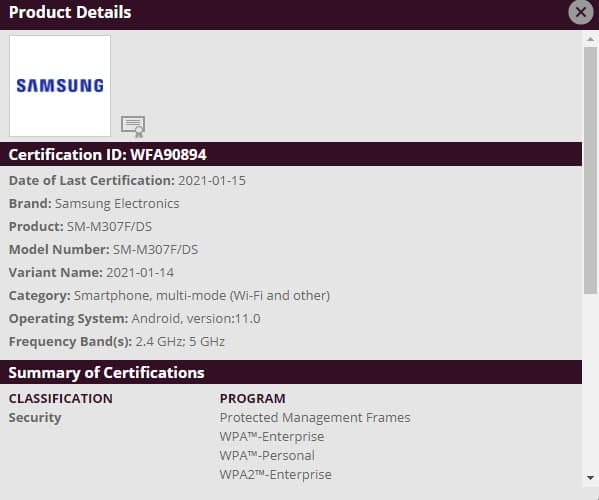Click the Samsung logo thumbnail
Screen dimensions: 599x500
coord(60,86)
